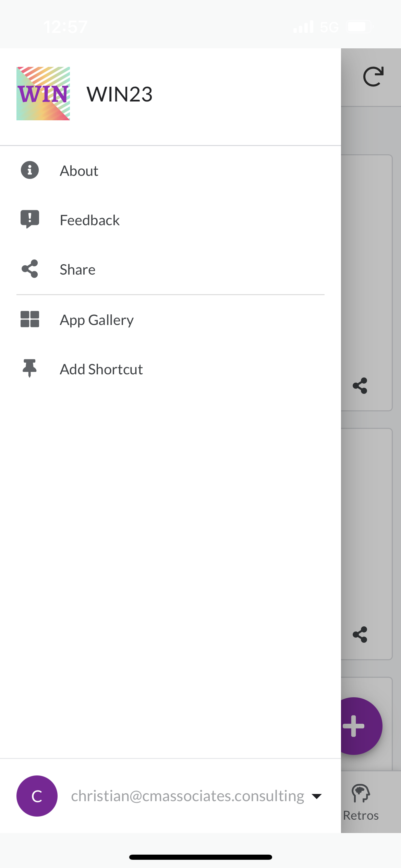Image resolution: width=401 pixels, height=868 pixels.
Task: Click the About info icon
Action: tap(30, 170)
